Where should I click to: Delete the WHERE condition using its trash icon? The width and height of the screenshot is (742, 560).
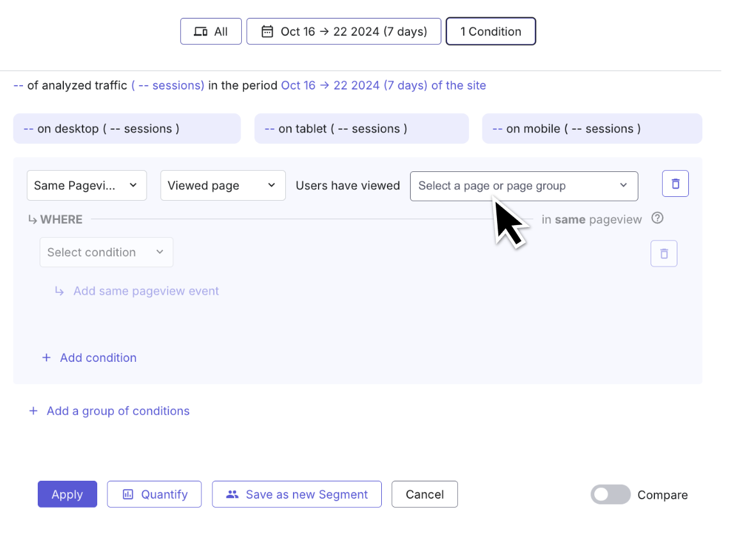[663, 253]
